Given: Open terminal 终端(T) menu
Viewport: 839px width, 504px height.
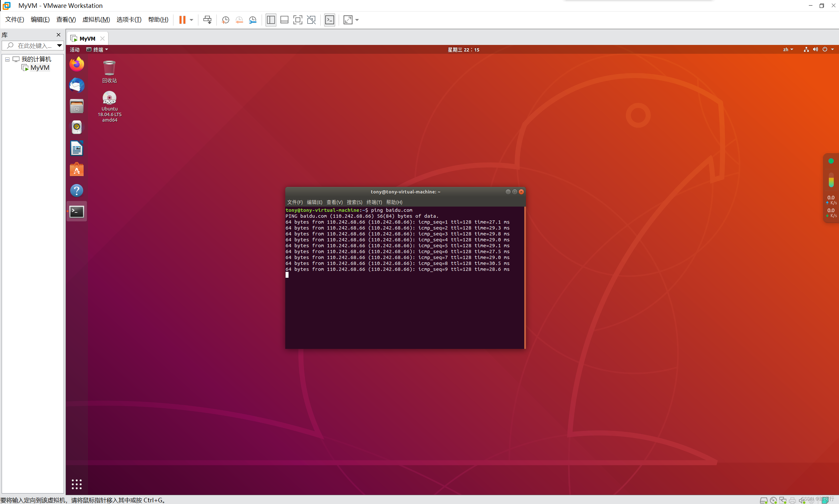Looking at the screenshot, I should coord(374,202).
